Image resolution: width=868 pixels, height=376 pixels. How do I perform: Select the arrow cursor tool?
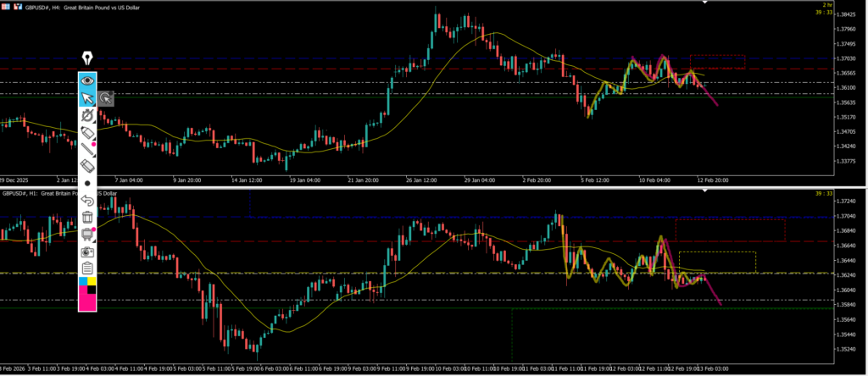click(x=87, y=98)
